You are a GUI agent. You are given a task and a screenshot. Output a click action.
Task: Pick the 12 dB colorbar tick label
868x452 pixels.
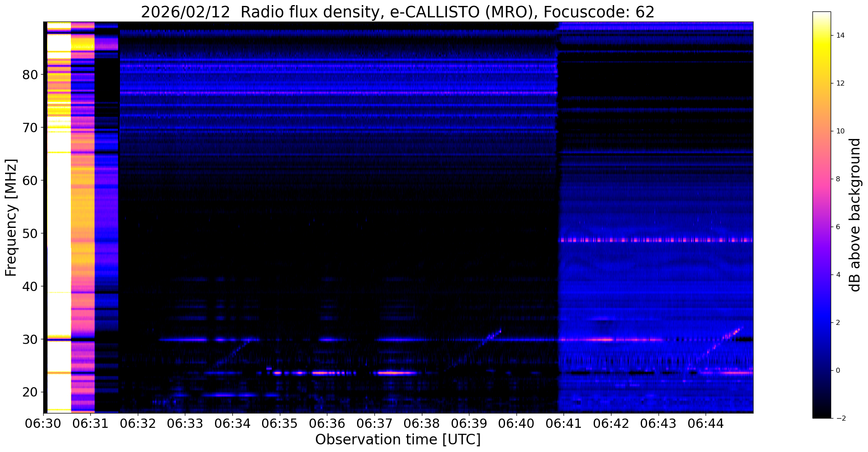tap(840, 83)
